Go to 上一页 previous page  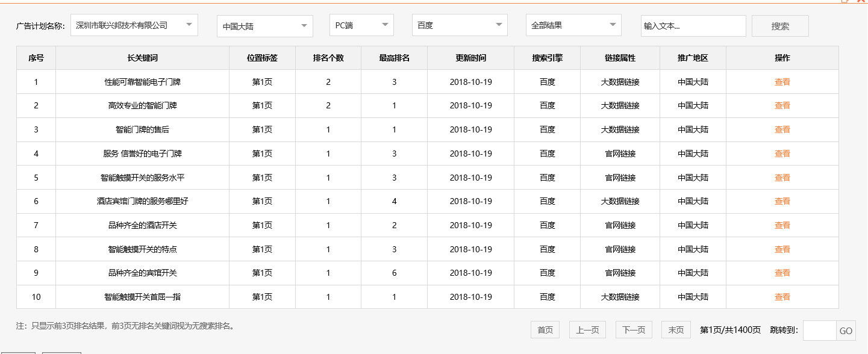(x=587, y=329)
